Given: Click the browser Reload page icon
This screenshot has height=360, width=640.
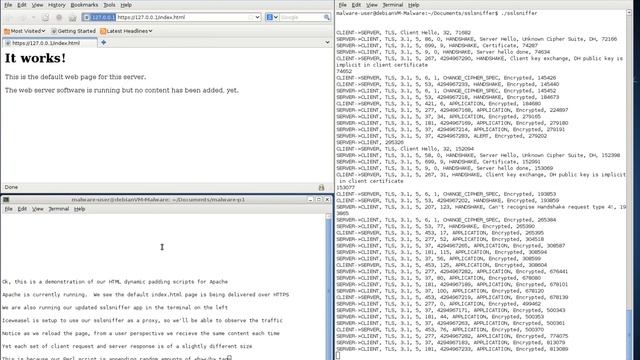Looking at the screenshot, I should 45,18.
